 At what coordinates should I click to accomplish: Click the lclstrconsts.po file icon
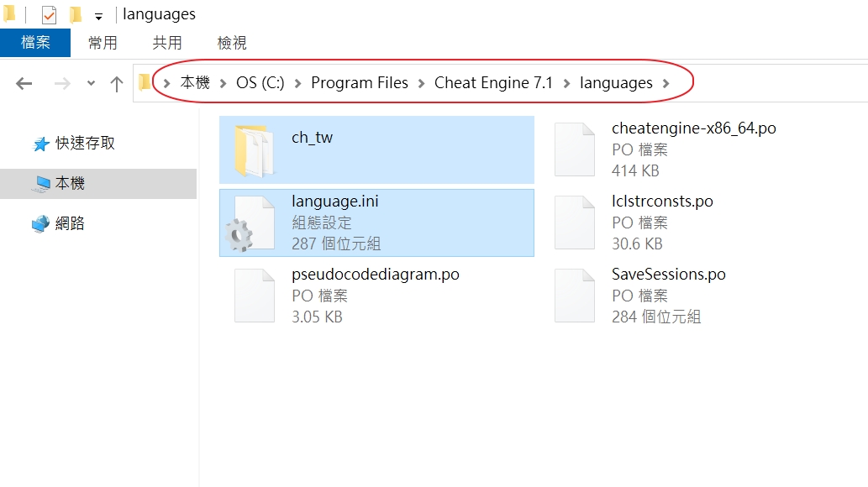point(575,223)
